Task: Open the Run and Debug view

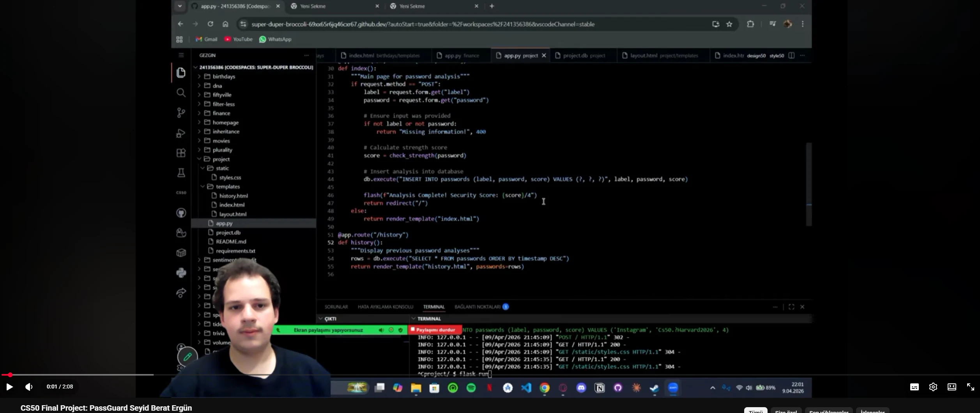Action: click(181, 133)
